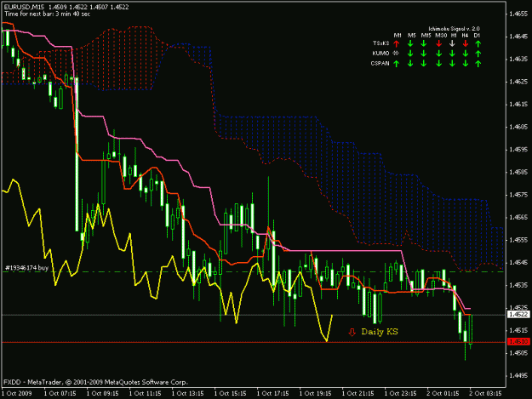The width and height of the screenshot is (532, 399).
Task: Click the KUMO H1 down arrow
Action: (452, 54)
